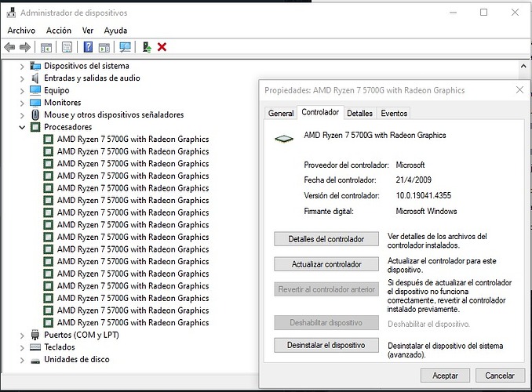The image size is (532, 392).
Task: Click the Update driver green arrow icon
Action: 147,47
